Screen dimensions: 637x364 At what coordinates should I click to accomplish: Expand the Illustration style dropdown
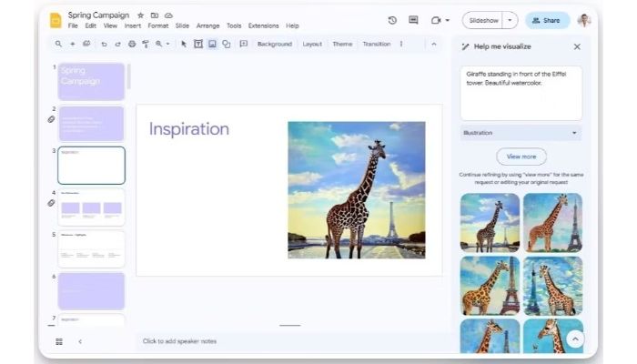click(574, 133)
